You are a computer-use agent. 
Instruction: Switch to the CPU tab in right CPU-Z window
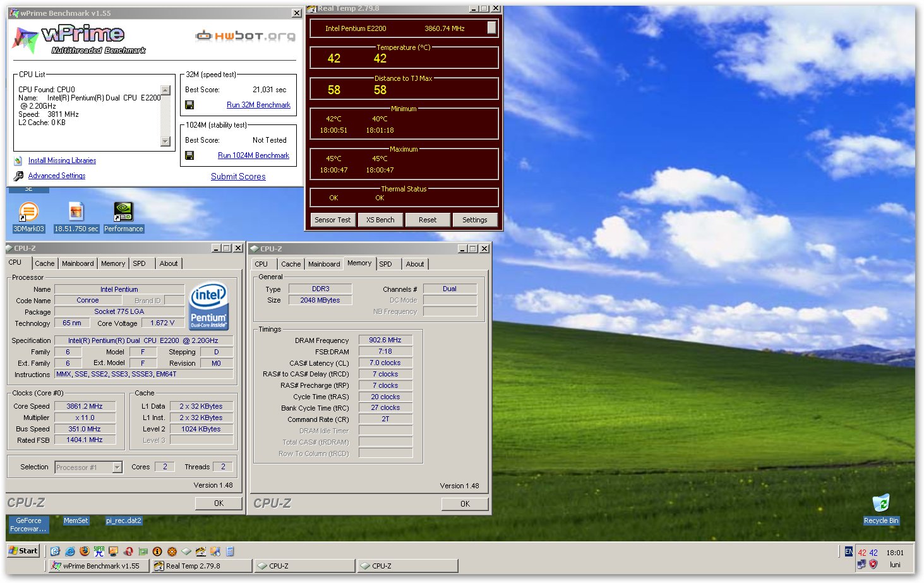(261, 264)
